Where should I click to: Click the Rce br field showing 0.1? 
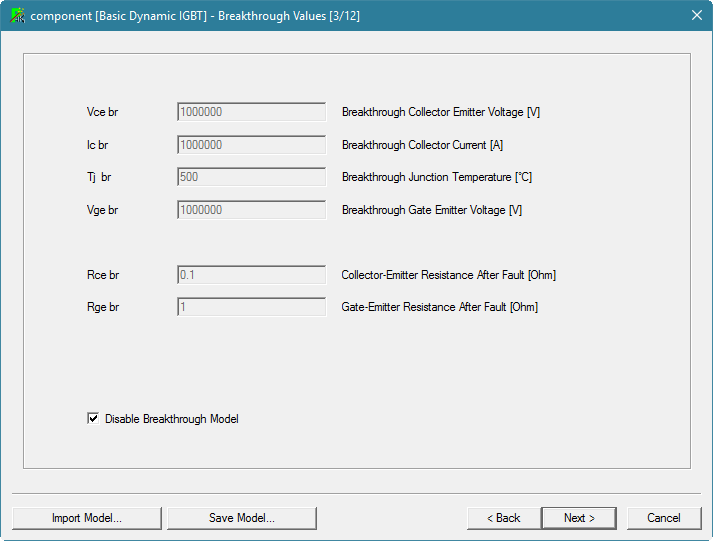click(x=251, y=275)
